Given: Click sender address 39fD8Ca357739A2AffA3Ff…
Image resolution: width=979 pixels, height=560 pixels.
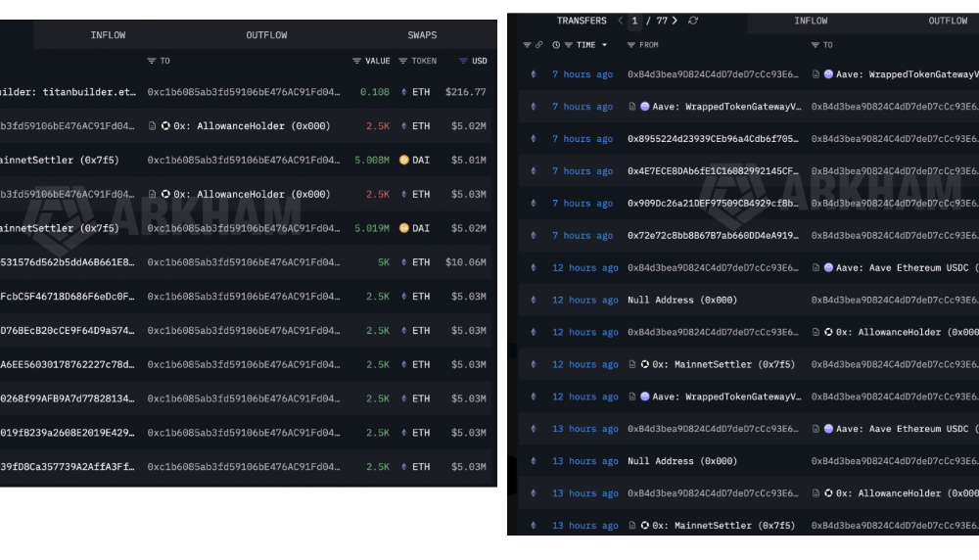Looking at the screenshot, I should tap(68, 466).
